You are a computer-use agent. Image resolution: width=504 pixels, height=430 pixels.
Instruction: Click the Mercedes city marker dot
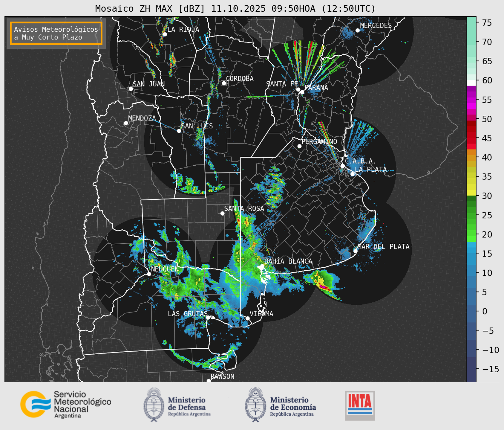(357, 31)
